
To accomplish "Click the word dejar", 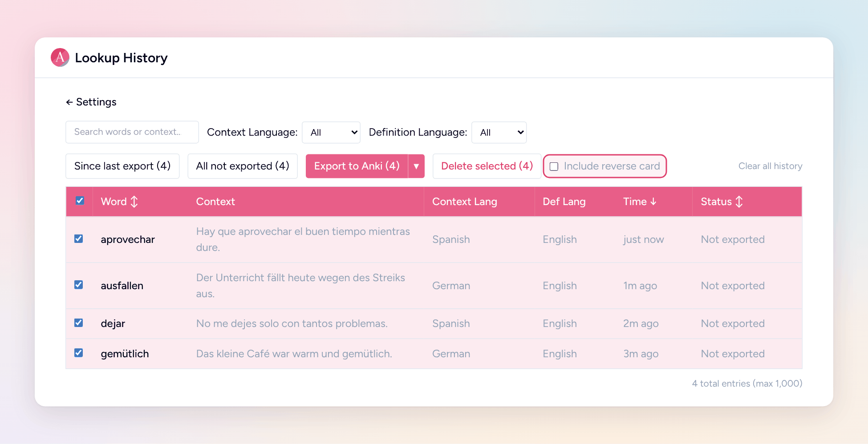I will 113,323.
